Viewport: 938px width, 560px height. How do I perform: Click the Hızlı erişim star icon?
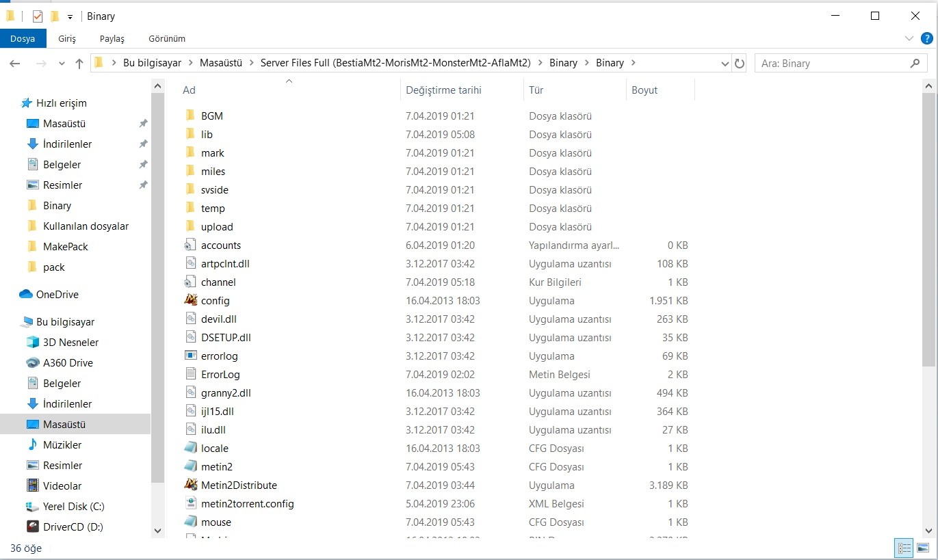click(26, 103)
